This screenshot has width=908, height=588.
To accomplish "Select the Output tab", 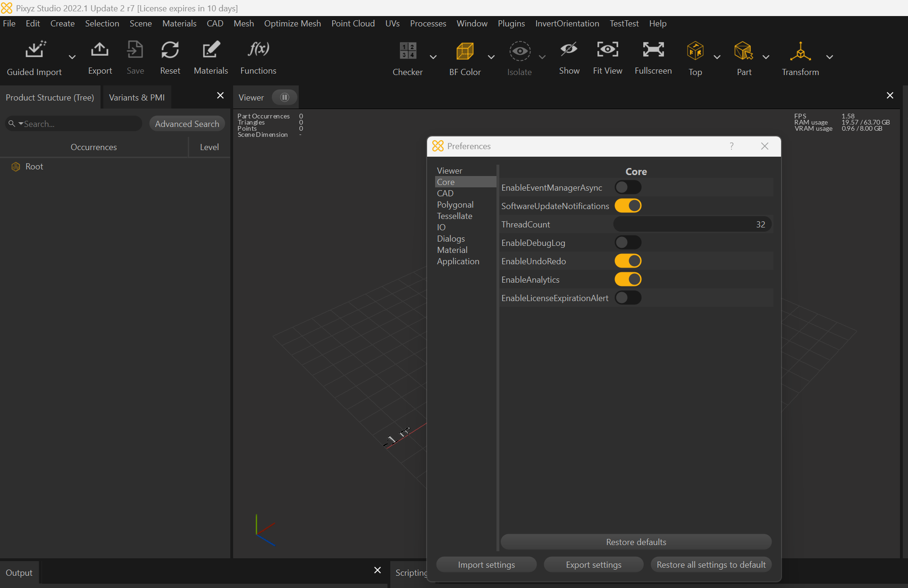I will pyautogui.click(x=19, y=572).
